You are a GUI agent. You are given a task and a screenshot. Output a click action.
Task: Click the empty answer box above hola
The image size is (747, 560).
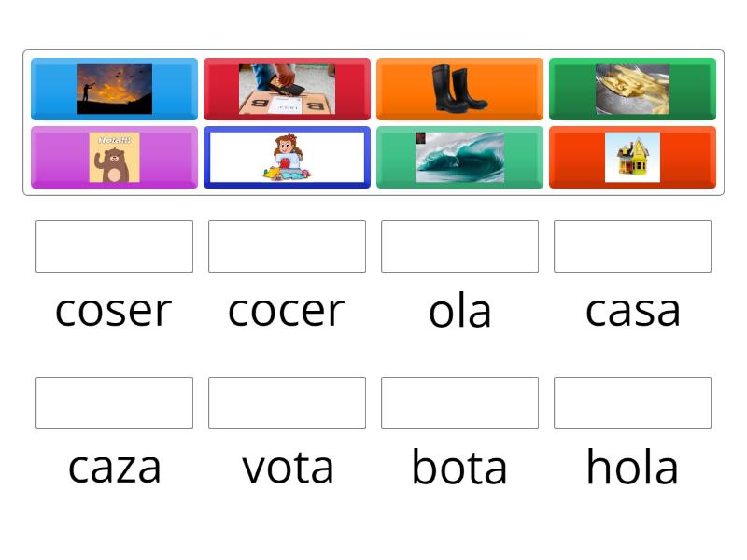[x=633, y=403]
